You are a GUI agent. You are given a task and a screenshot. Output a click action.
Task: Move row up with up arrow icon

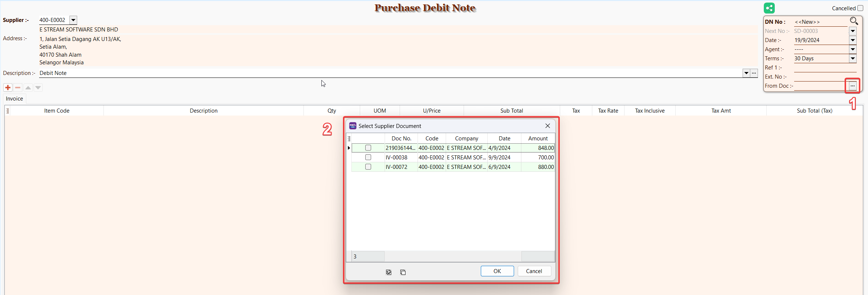pos(28,88)
